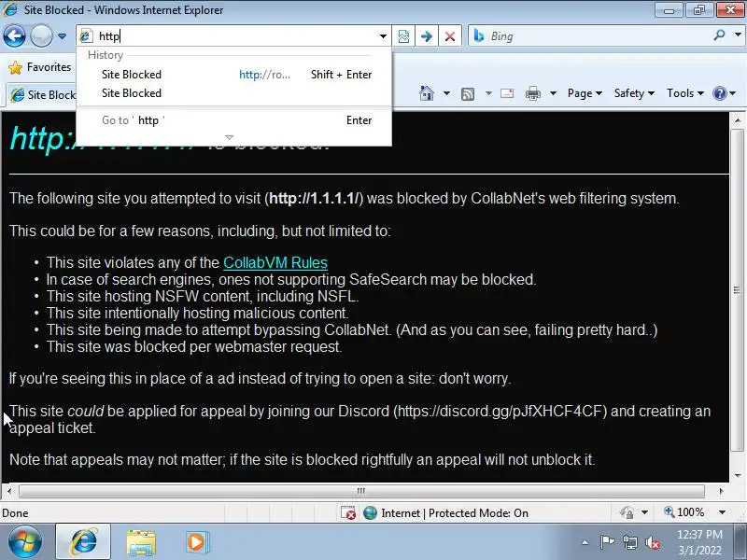Open the Tools menu
This screenshot has width=747, height=560.
[685, 93]
